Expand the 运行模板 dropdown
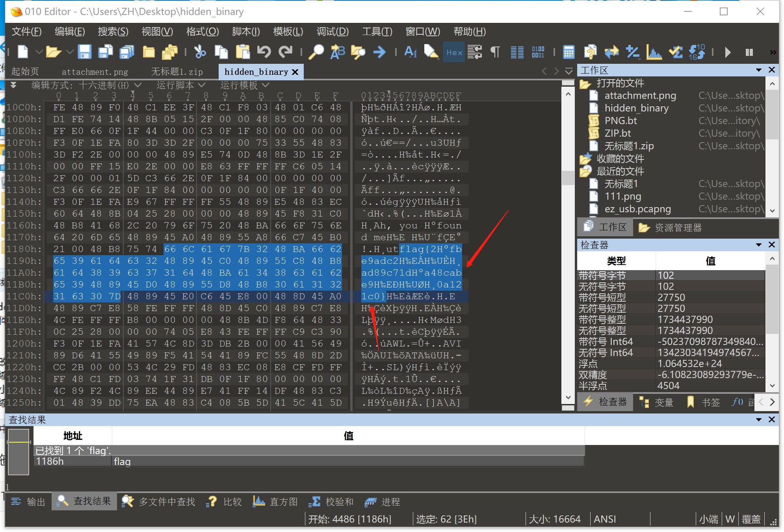Image resolution: width=784 pixels, height=532 pixels. [x=265, y=85]
